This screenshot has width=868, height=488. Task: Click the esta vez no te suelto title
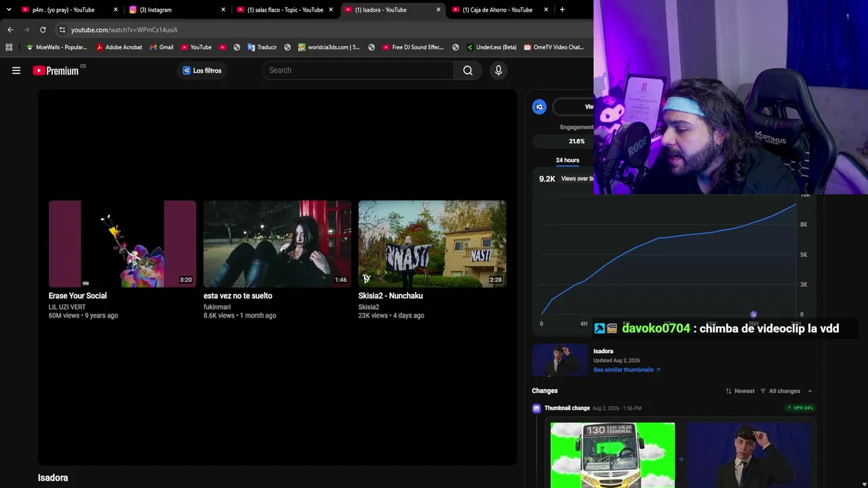[238, 296]
